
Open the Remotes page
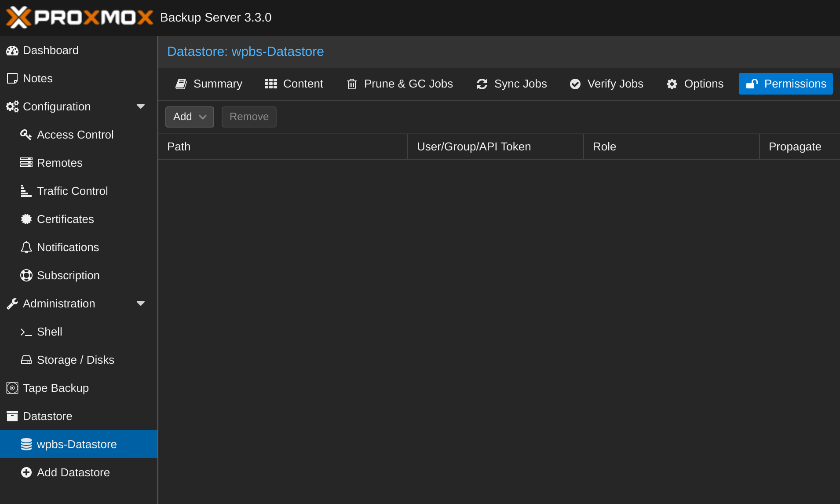tap(79, 163)
